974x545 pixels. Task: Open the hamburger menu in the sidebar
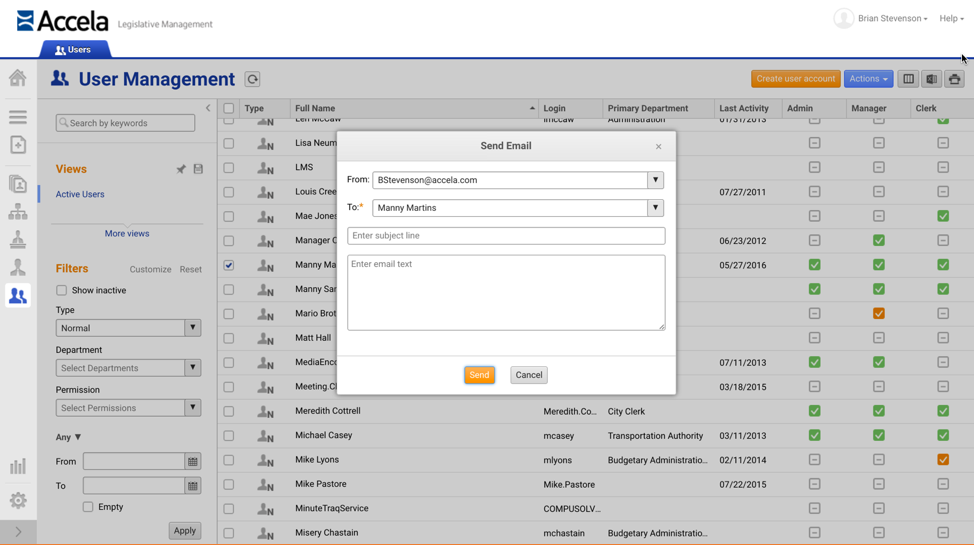coord(17,117)
